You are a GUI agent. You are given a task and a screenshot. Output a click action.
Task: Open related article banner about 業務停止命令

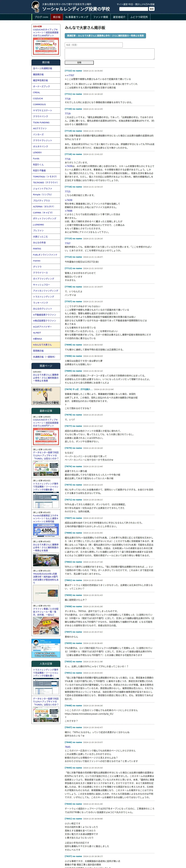coord(105,35)
